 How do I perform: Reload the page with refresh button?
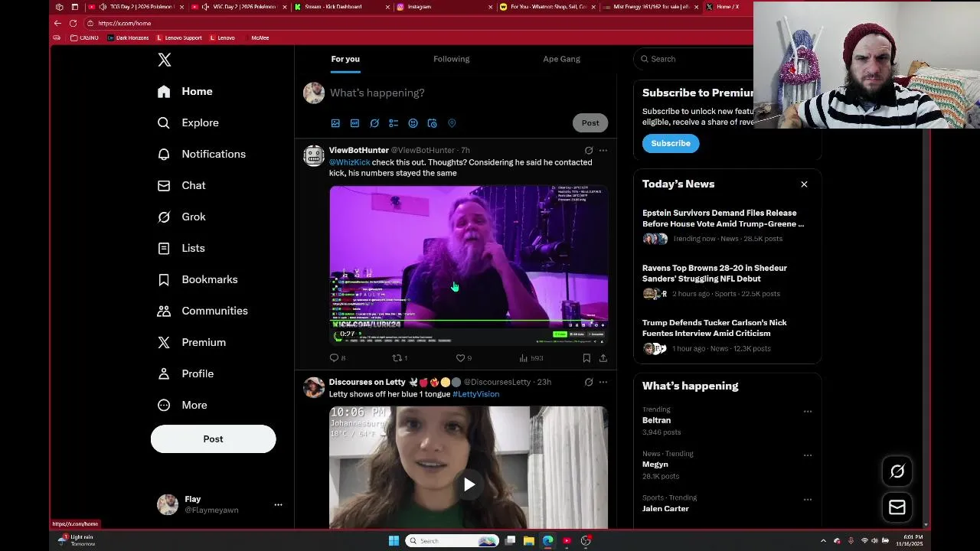(x=73, y=23)
